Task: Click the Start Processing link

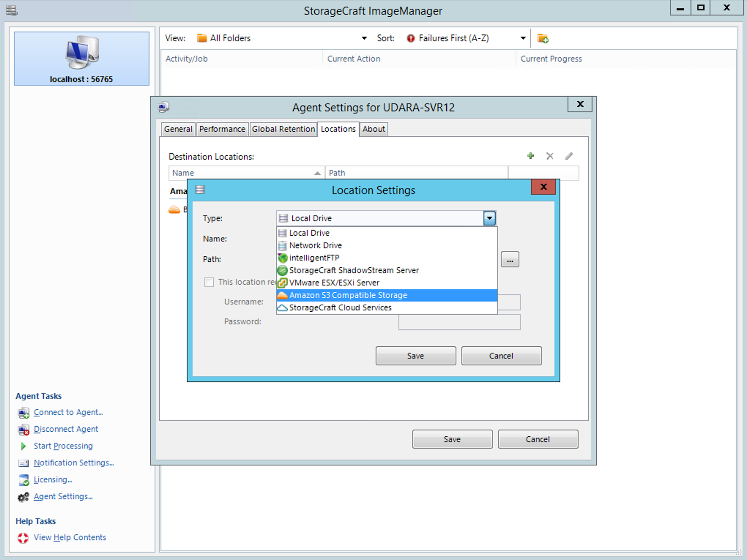Action: pos(63,446)
